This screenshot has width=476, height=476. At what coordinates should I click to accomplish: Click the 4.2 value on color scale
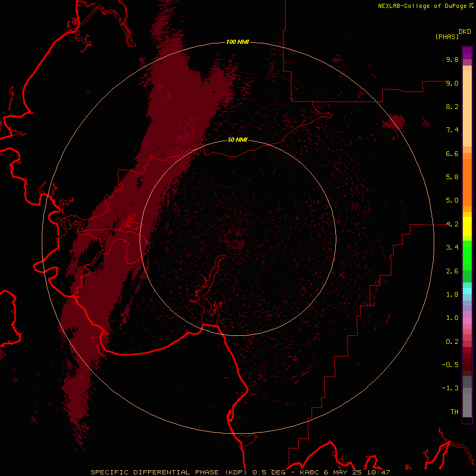tap(452, 224)
